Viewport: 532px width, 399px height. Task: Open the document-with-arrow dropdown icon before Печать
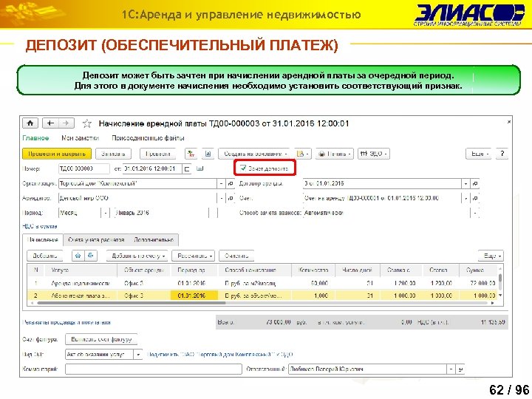click(302, 154)
